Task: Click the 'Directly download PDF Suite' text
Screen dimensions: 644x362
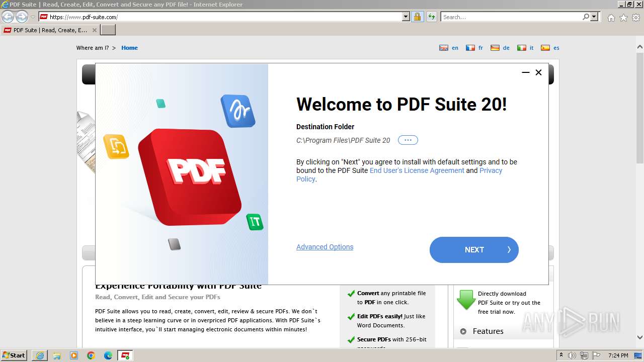Action: (509, 298)
